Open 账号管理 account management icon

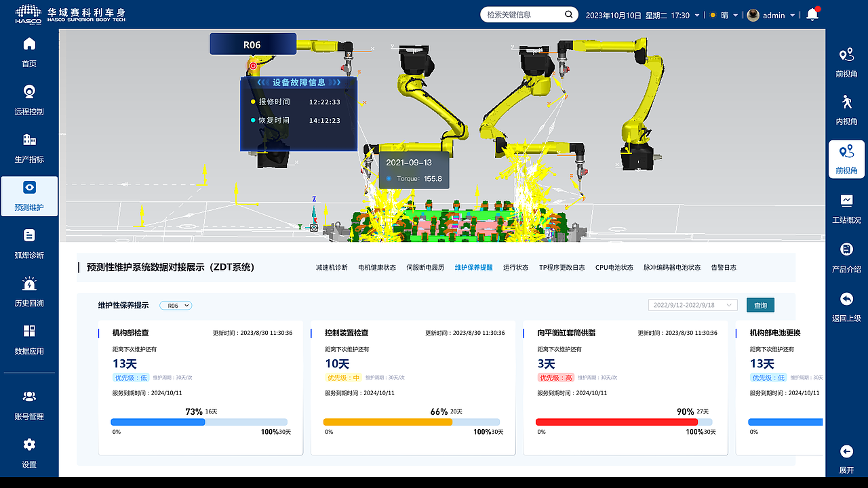[x=29, y=396]
